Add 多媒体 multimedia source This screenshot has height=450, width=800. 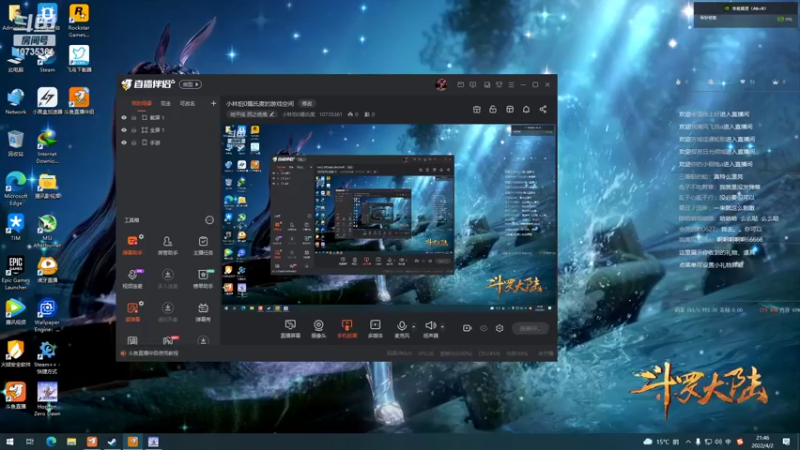[375, 329]
